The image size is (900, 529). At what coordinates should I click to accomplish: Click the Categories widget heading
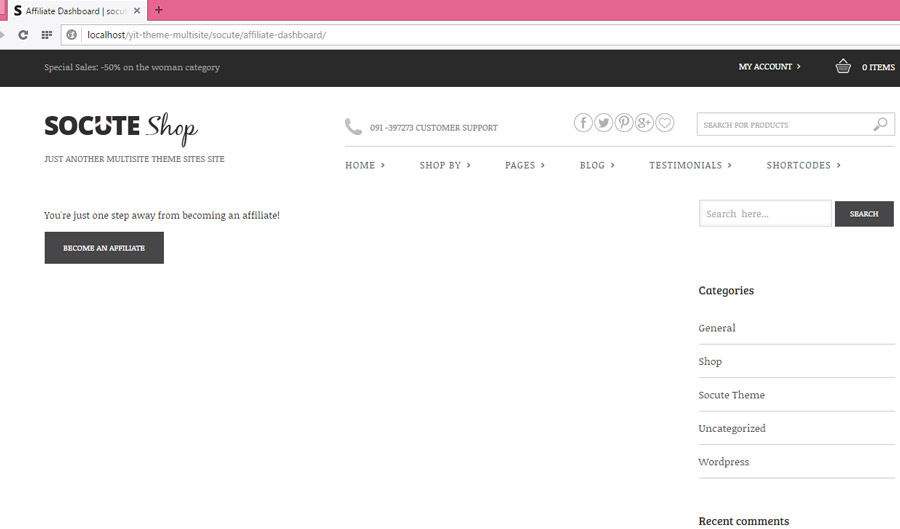[726, 290]
